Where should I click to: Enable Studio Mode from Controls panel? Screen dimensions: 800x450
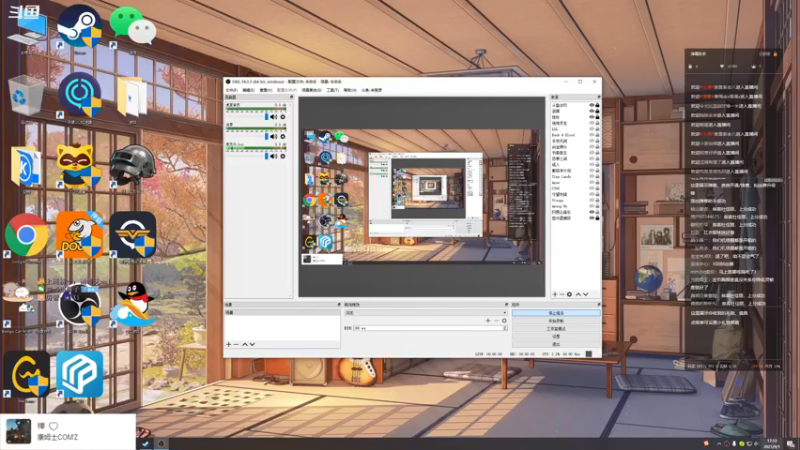coord(556,329)
